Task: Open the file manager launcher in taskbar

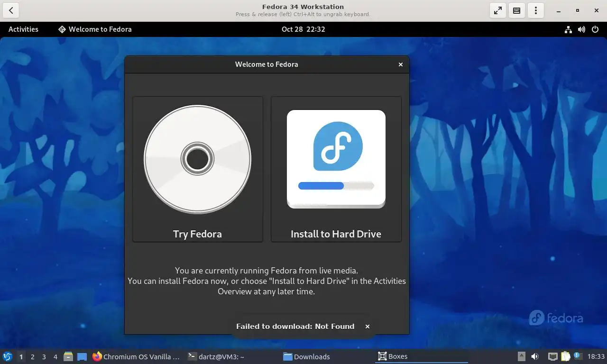Action: click(68, 356)
